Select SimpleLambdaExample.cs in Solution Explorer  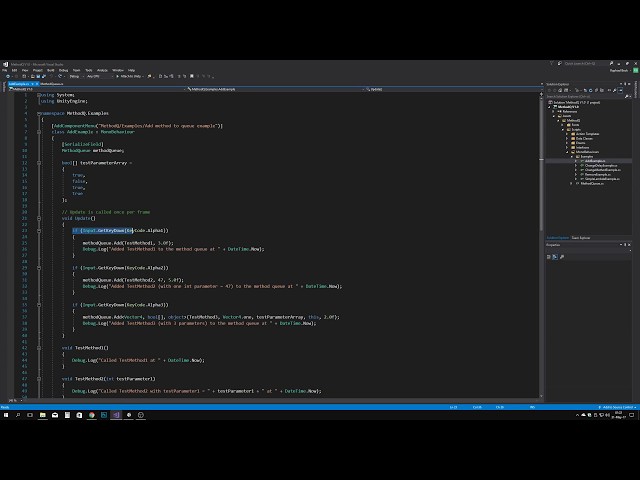pyautogui.click(x=602, y=179)
